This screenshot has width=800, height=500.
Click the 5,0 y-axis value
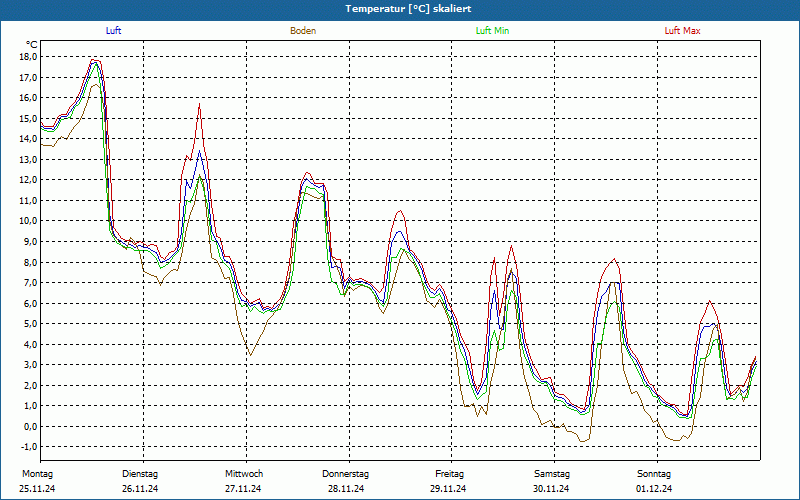[x=30, y=324]
